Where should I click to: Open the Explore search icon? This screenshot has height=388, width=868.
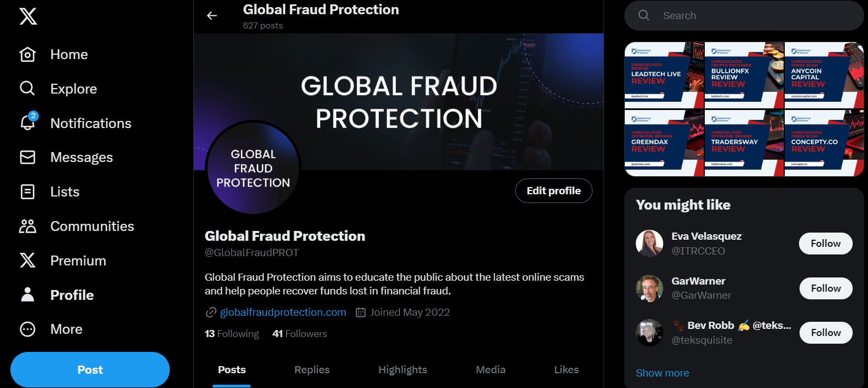tap(27, 89)
